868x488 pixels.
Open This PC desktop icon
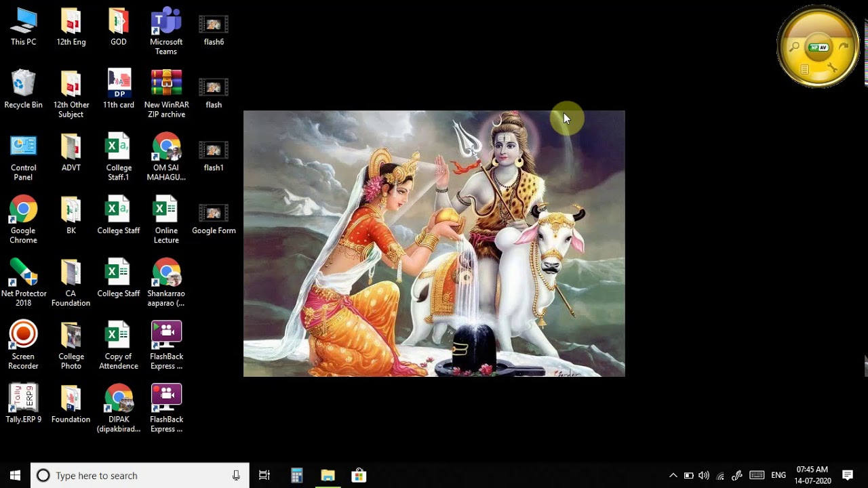pyautogui.click(x=23, y=27)
